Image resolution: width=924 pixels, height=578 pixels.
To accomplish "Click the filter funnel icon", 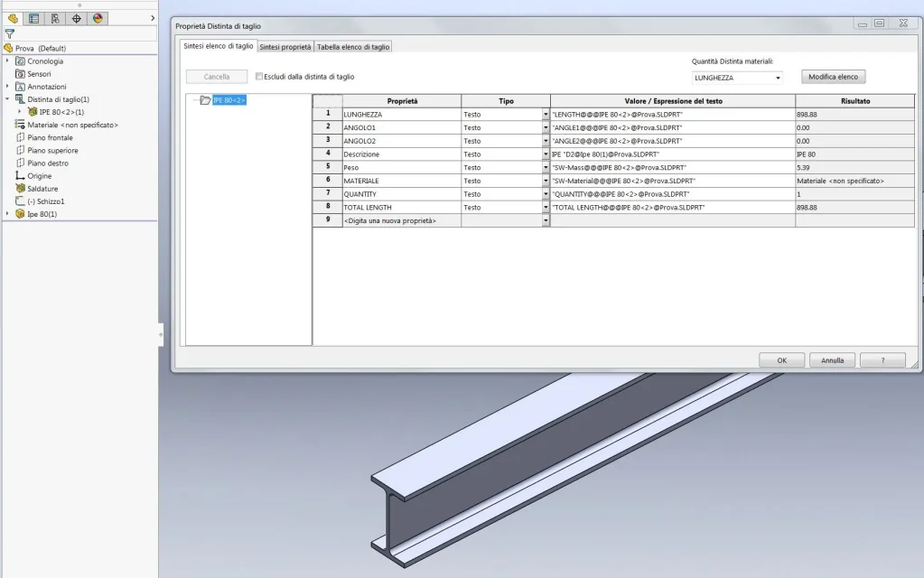I will (9, 34).
